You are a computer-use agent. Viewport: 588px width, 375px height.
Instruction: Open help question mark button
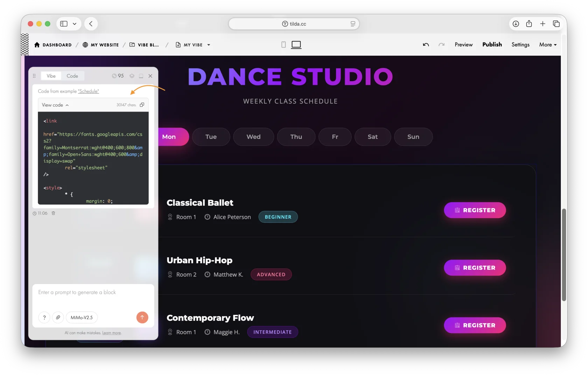44,317
